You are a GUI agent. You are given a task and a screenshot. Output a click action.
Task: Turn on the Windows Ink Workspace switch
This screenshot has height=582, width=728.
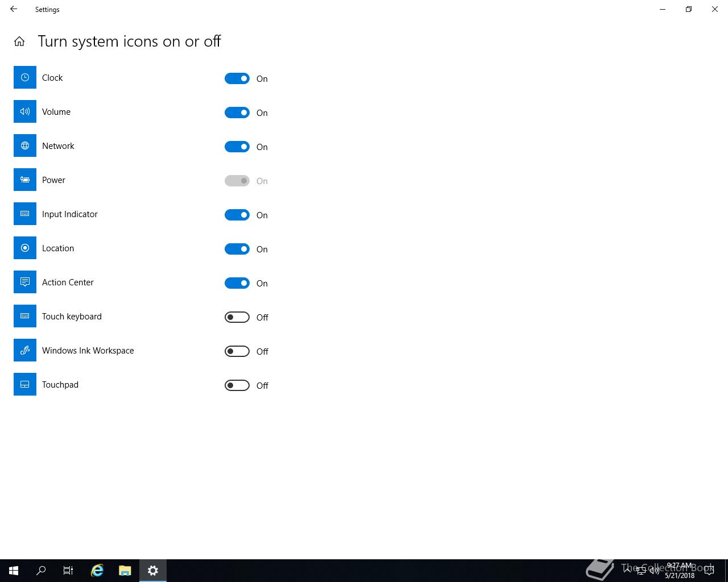(237, 351)
